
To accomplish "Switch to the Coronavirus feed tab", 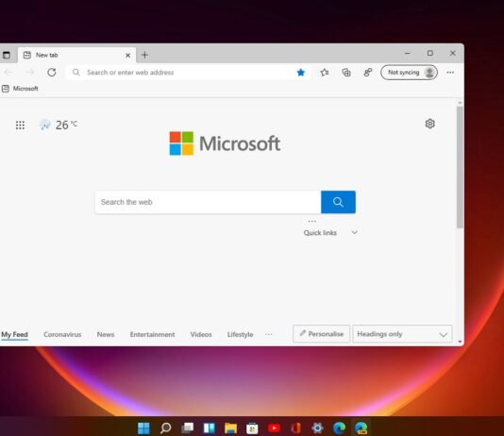I will (62, 334).
